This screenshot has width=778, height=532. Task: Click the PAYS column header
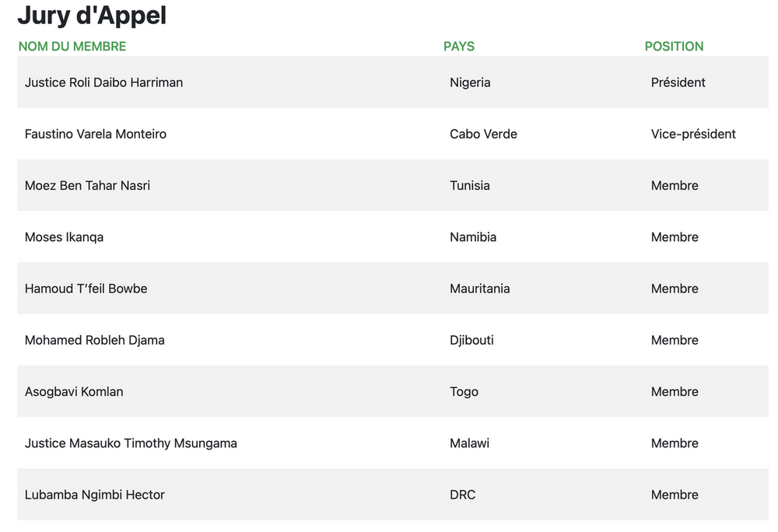459,47
